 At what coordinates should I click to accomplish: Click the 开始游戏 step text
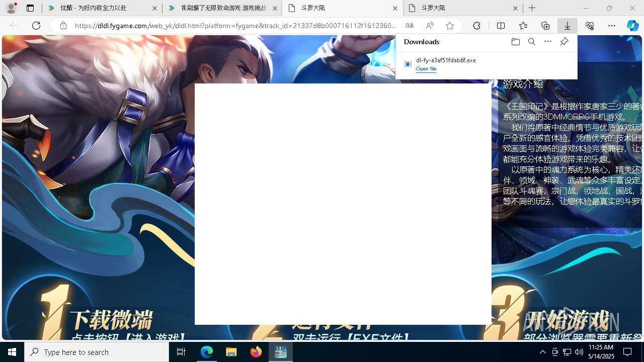tap(568, 319)
